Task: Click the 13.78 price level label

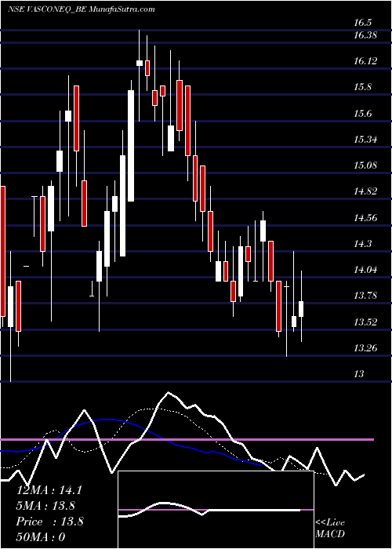Action: click(365, 296)
